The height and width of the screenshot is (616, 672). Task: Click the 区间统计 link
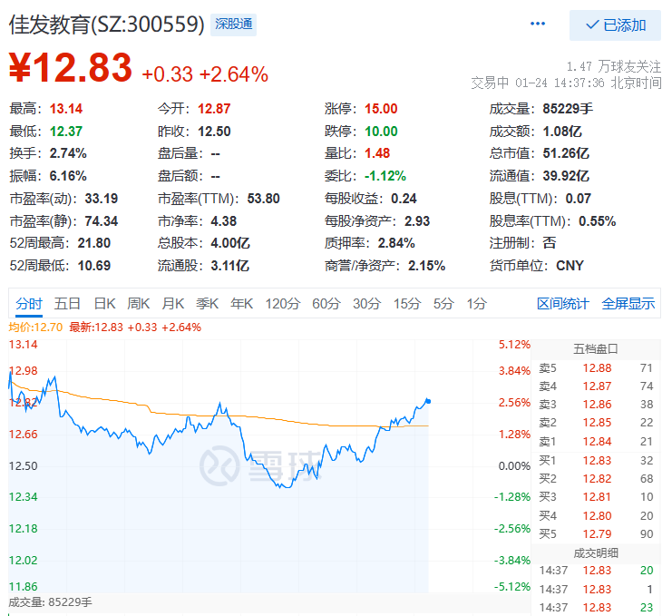(x=562, y=304)
